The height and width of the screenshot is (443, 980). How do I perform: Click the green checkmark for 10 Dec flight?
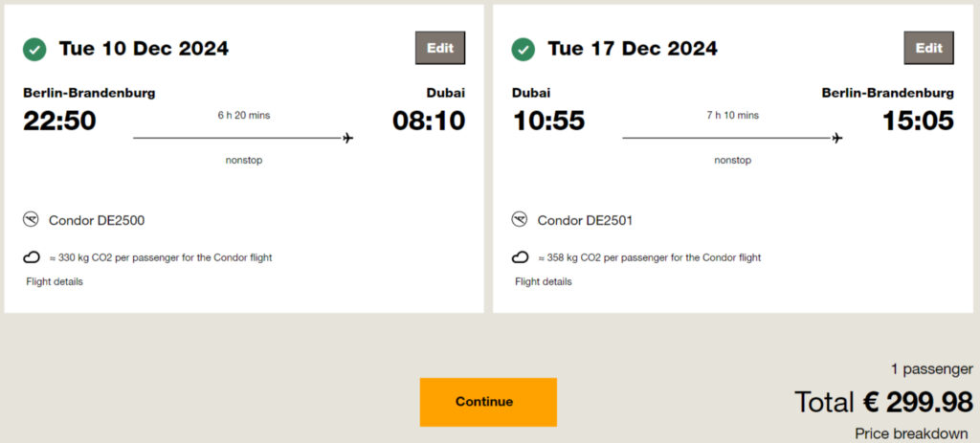[34, 49]
